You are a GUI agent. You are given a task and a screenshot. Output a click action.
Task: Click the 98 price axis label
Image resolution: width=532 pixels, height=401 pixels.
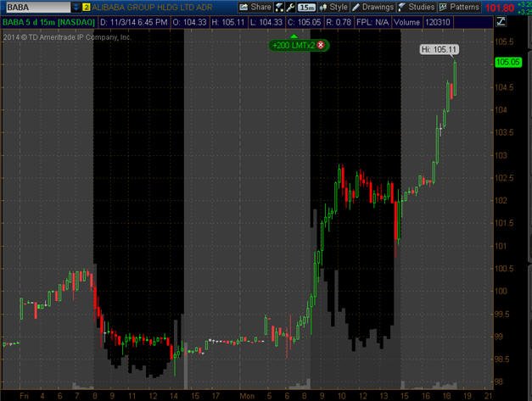[499, 382]
